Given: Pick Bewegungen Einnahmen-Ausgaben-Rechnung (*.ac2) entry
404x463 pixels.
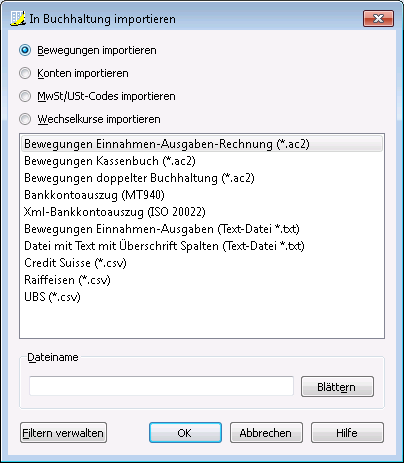Looking at the screenshot, I should 202,144.
